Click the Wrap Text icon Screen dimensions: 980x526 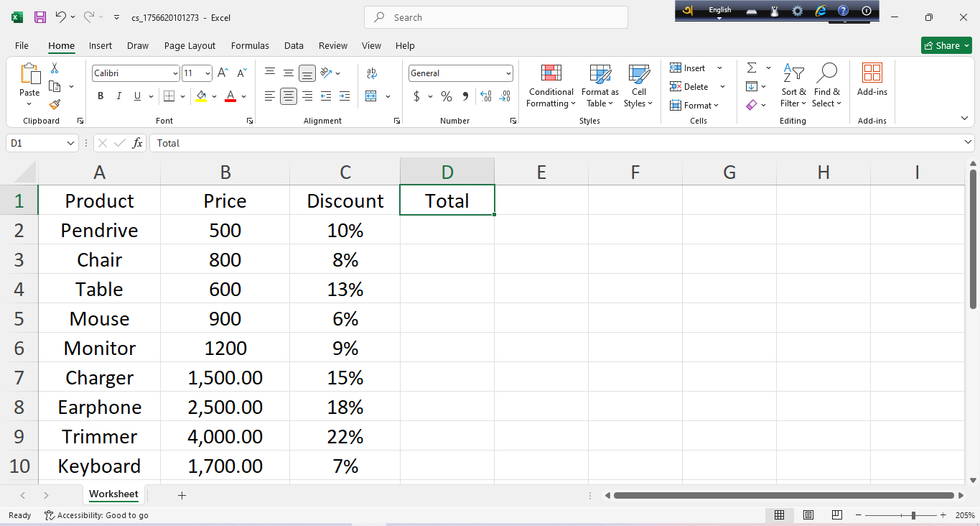372,73
